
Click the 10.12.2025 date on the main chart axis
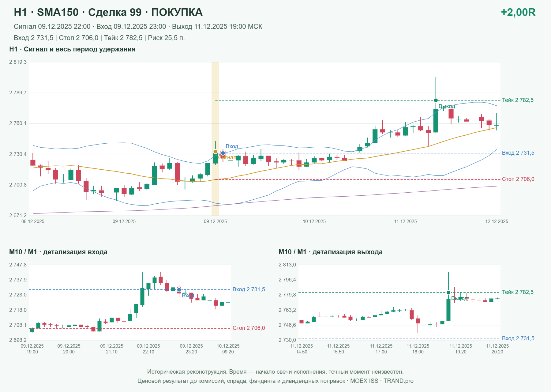pos(314,221)
